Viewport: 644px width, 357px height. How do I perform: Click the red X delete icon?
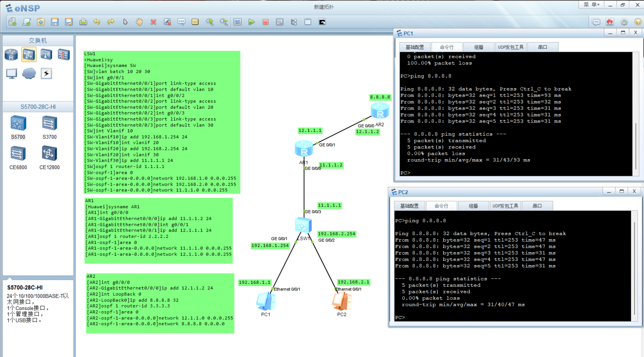click(x=153, y=22)
